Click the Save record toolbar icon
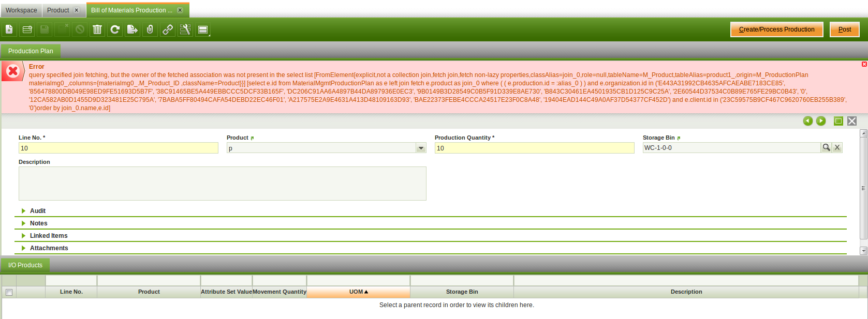This screenshot has height=319, width=868. point(45,29)
